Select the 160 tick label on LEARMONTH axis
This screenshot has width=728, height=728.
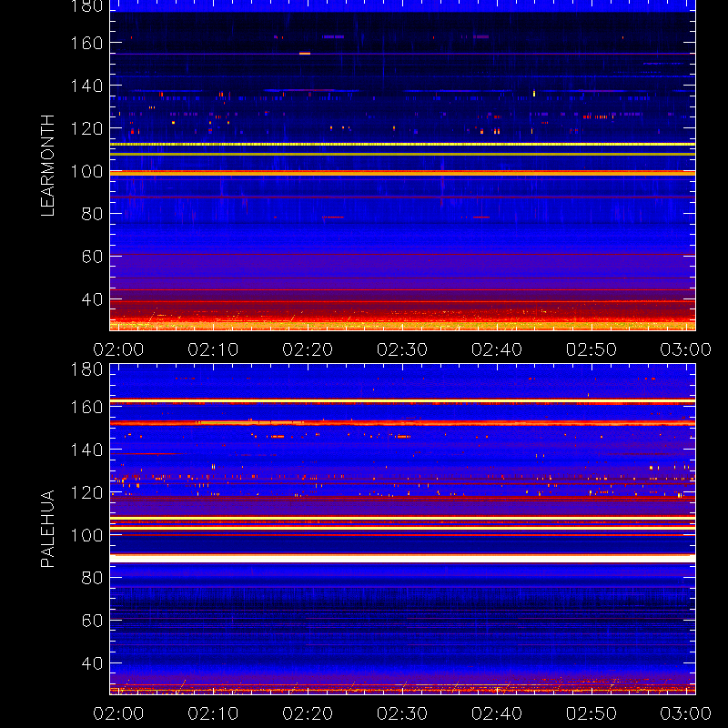(x=86, y=43)
